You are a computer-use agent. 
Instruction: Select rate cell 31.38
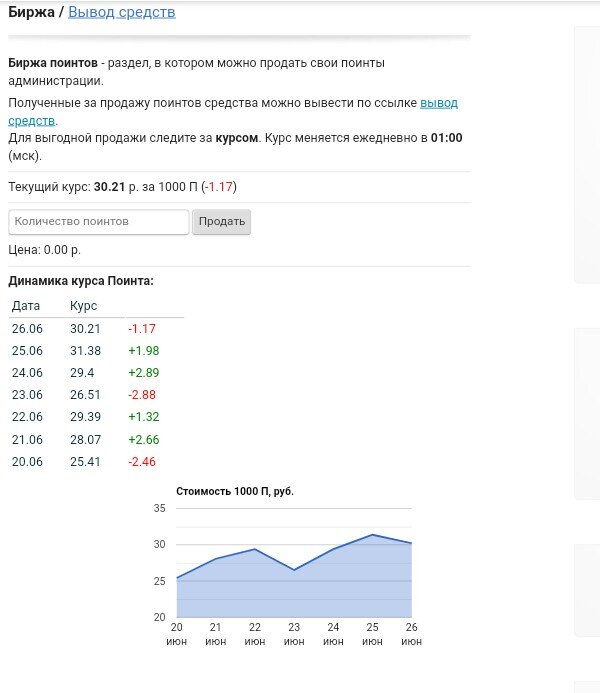(x=85, y=351)
